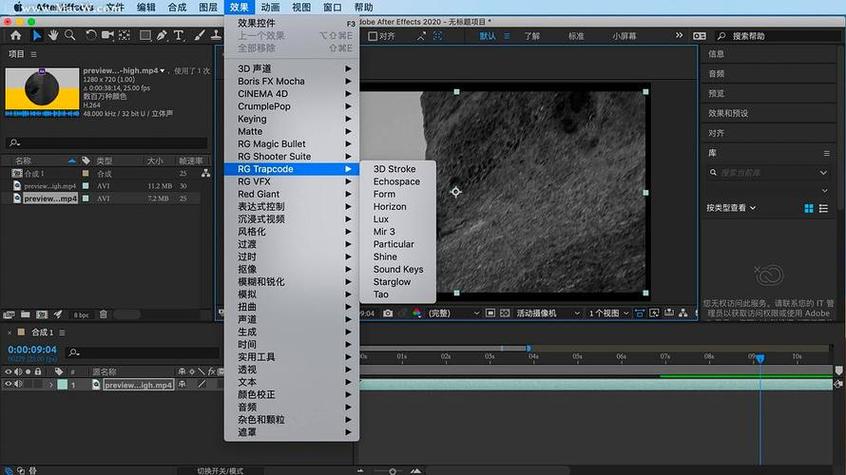Screen dimensions: 846x475
Task: Toggle video visibility eye for layer 1
Action: pos(8,384)
